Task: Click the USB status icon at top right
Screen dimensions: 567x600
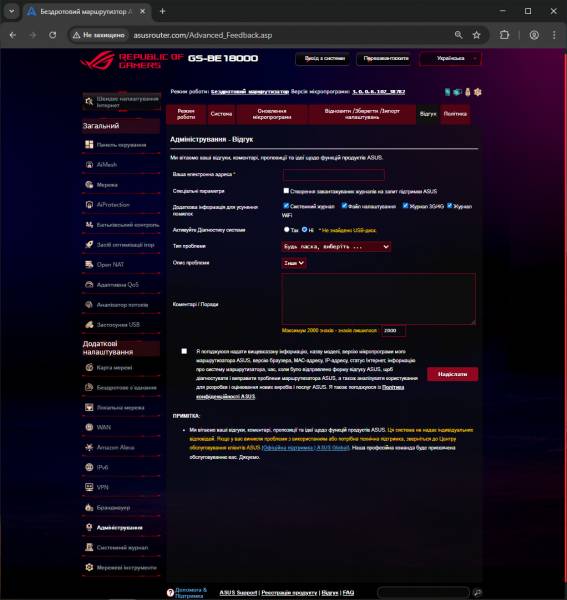Action: click(468, 92)
